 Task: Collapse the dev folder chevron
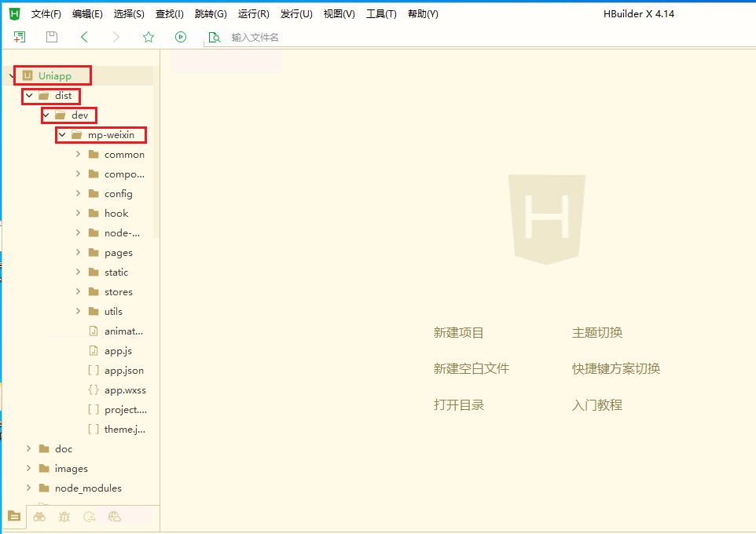coord(46,115)
